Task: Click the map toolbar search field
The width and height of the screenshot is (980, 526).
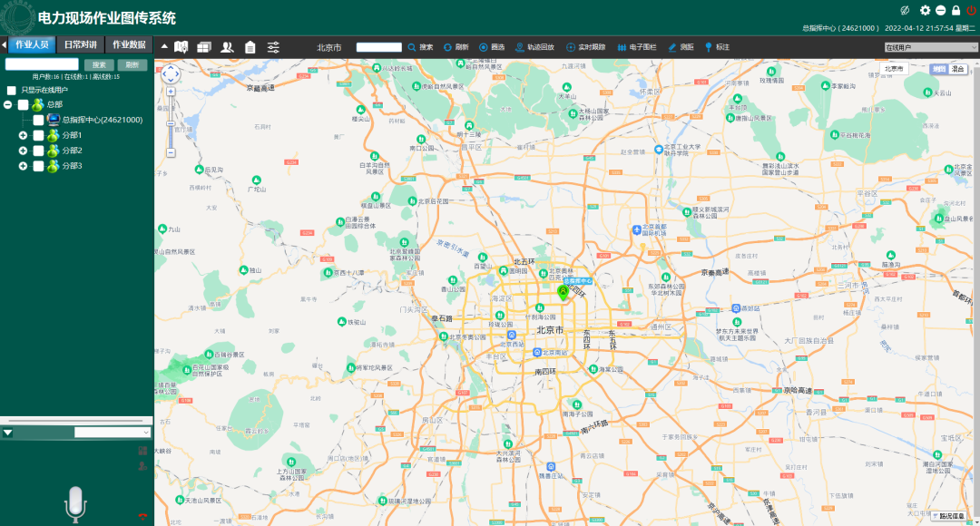Action: (x=378, y=47)
